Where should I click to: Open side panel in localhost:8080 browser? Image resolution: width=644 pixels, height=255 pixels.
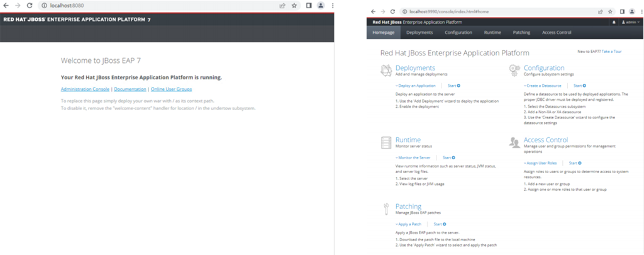(x=309, y=6)
